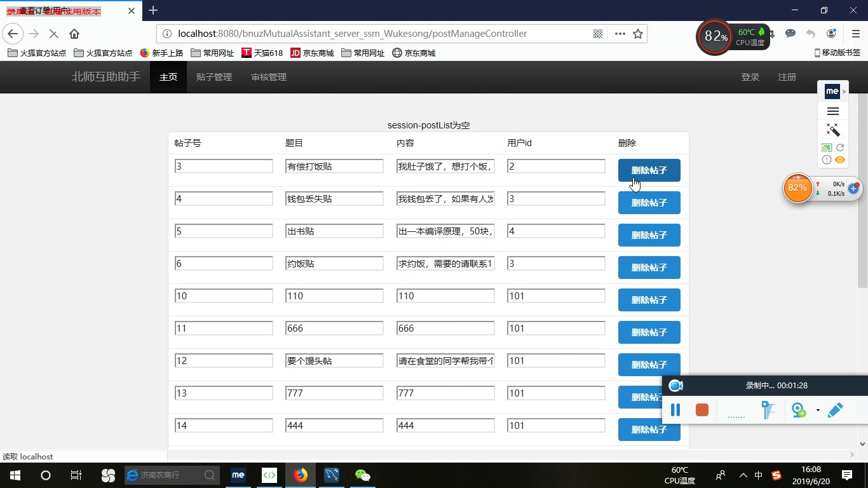Activate the recorder's pencil annotation tool
Viewport: 868px width, 488px height.
(x=835, y=410)
